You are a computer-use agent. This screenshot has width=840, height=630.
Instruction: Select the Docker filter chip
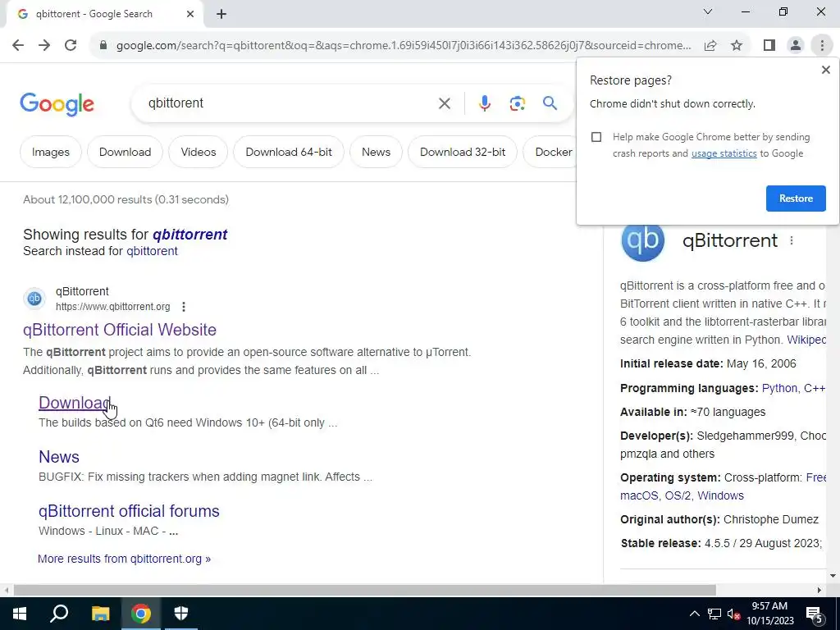[550, 152]
